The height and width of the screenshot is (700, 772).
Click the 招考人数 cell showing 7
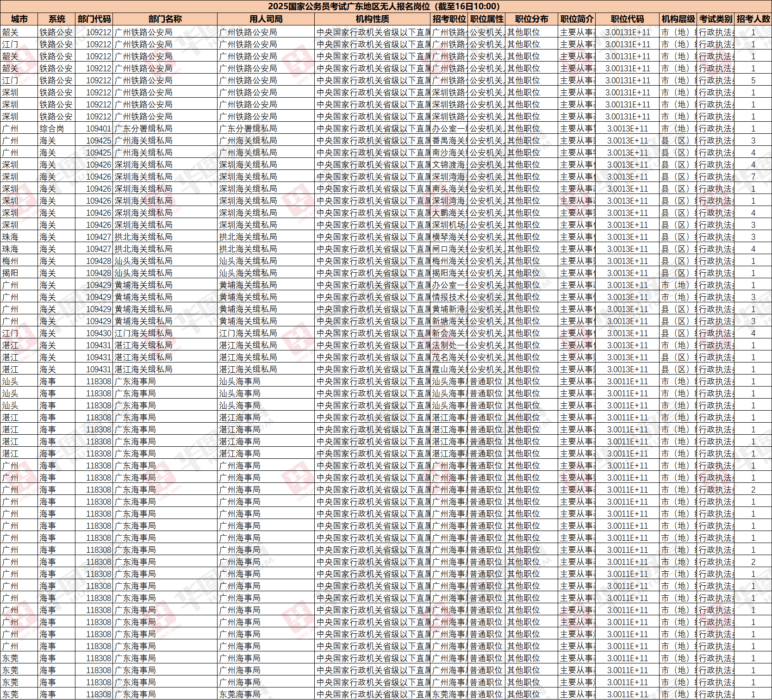[x=753, y=177]
